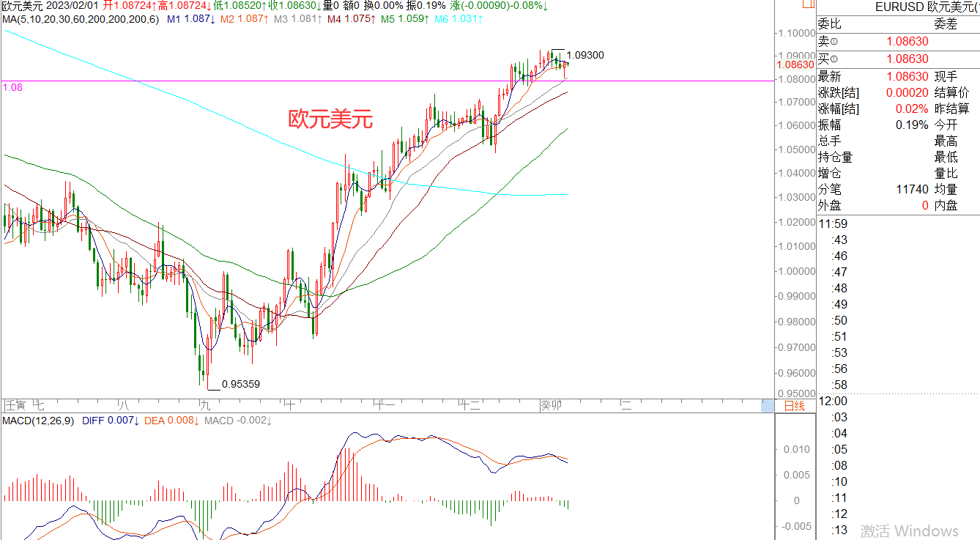Screen dimensions: 980x540
Task: Click the DEA 0.008 legend value
Action: point(171,421)
